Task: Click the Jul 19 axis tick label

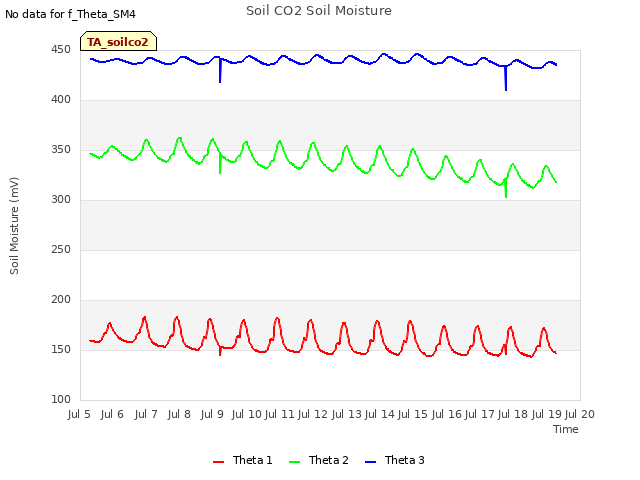Action: coord(547,414)
